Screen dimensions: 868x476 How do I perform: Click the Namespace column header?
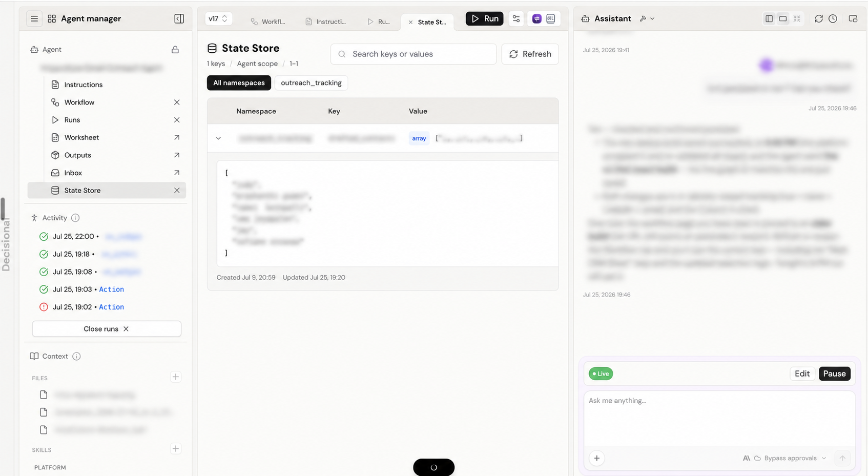coord(256,111)
